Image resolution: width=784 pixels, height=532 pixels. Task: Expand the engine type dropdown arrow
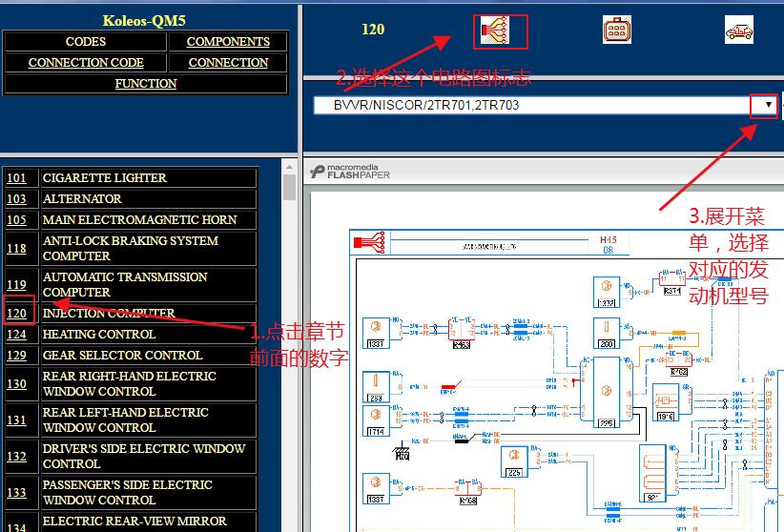pos(768,105)
